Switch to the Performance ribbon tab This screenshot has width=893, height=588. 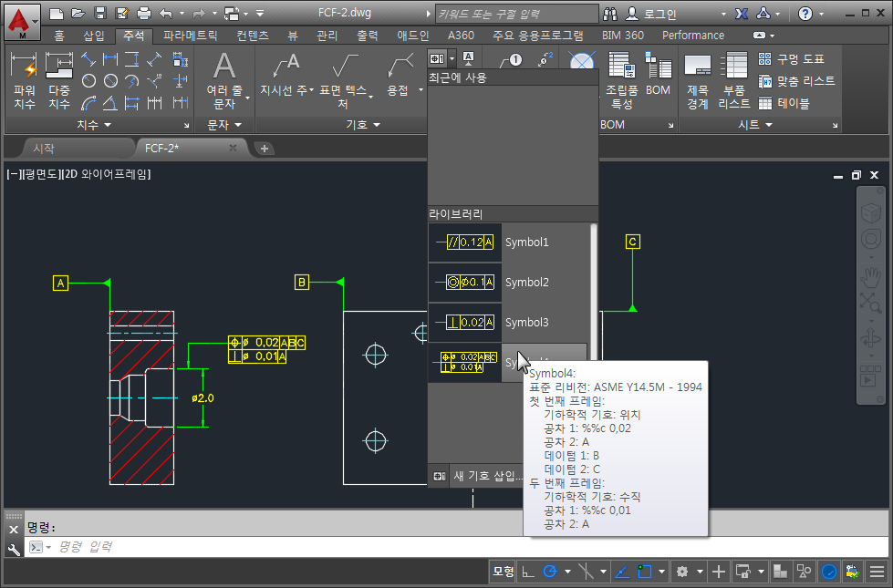693,36
